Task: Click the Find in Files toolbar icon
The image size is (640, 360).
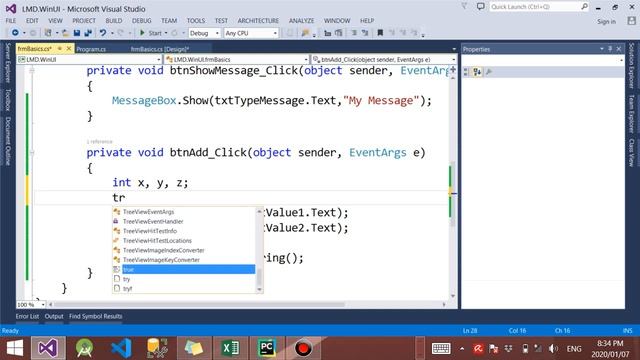Action: [305, 33]
